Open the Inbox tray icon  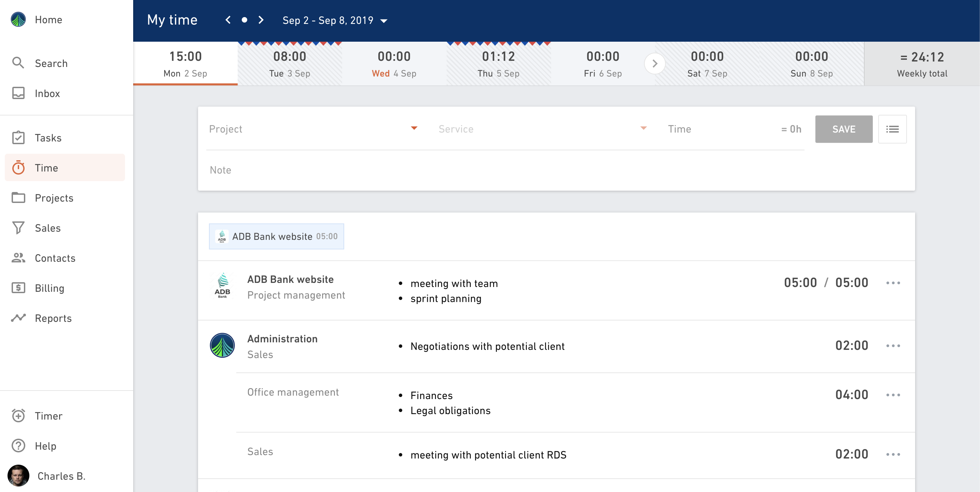18,93
